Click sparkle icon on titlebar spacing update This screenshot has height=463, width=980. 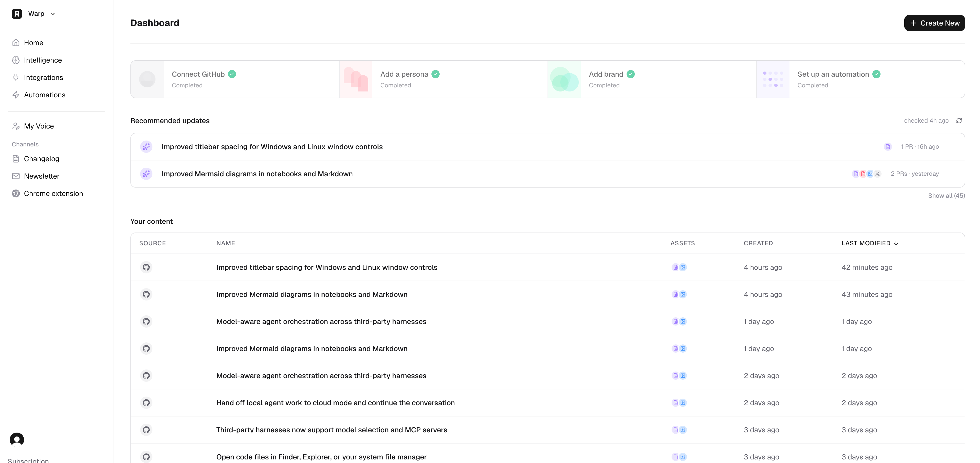tap(146, 147)
